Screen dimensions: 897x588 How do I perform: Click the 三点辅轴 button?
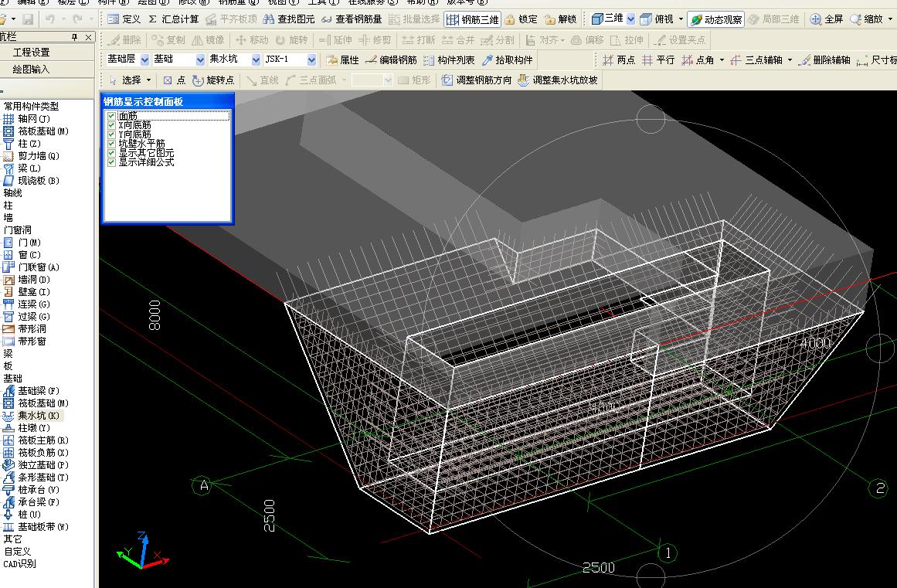pos(757,60)
